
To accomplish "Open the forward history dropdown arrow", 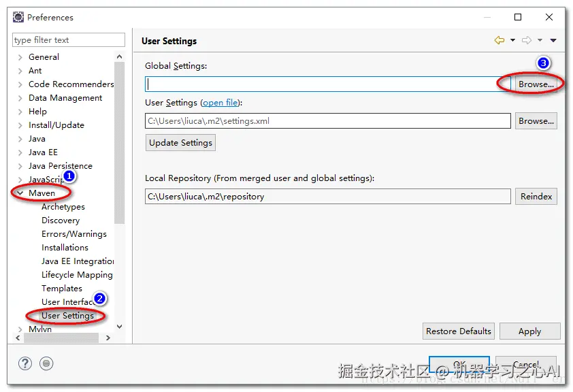I will coord(540,40).
